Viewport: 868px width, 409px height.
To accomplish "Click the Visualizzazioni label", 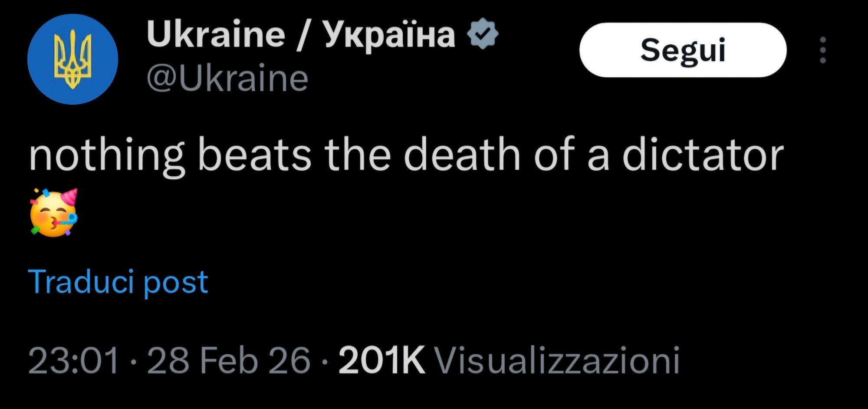I will click(x=557, y=360).
